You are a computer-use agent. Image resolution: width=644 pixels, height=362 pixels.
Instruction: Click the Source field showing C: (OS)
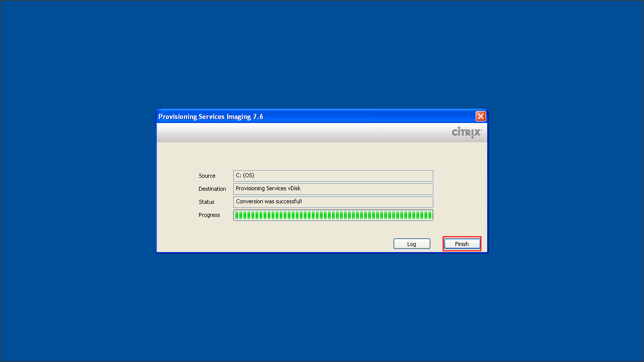(333, 176)
